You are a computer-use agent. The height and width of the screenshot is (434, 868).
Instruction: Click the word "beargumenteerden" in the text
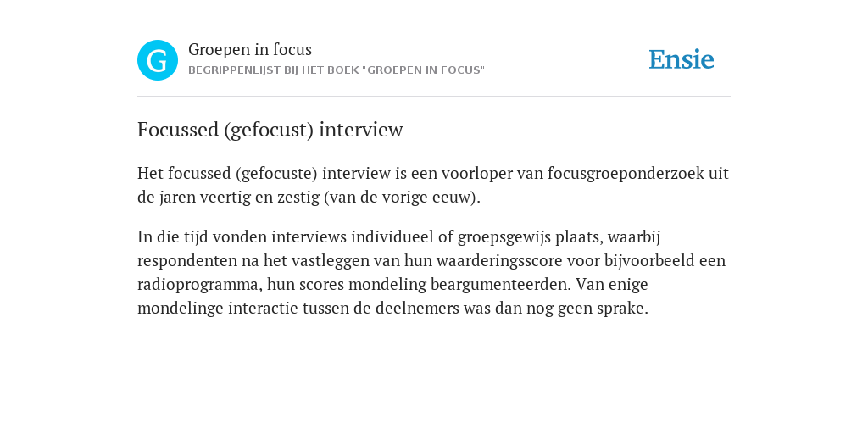pos(500,285)
